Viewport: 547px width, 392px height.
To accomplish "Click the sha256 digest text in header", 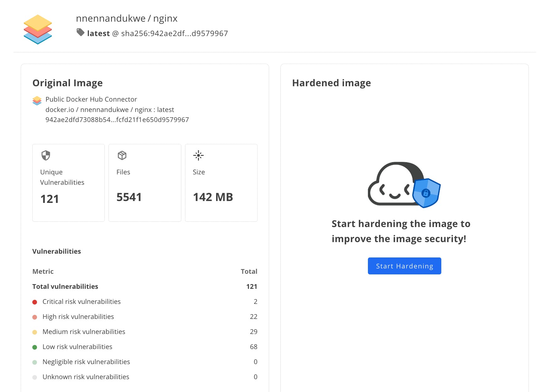I will pos(174,34).
